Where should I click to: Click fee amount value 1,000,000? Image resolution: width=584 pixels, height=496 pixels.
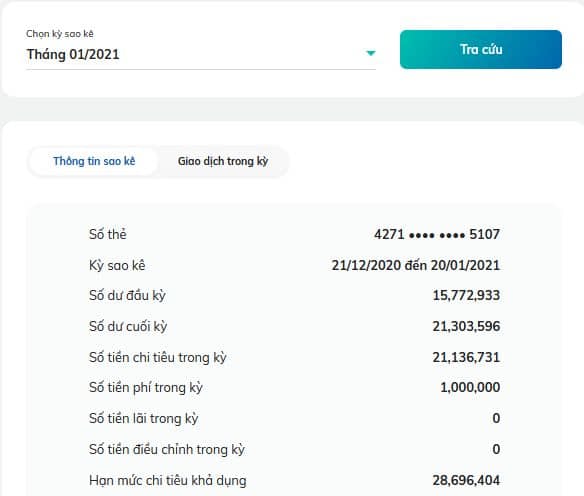[x=470, y=387]
